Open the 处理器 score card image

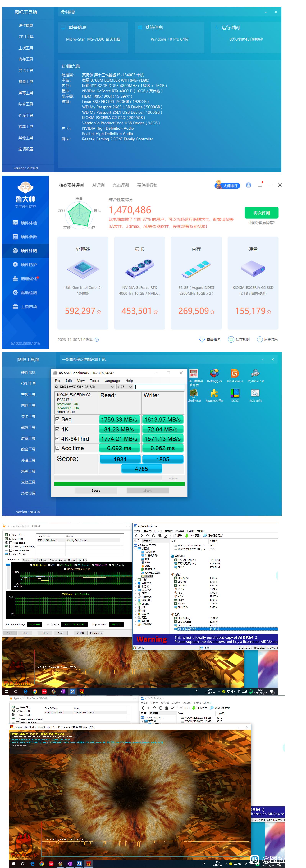83,269
